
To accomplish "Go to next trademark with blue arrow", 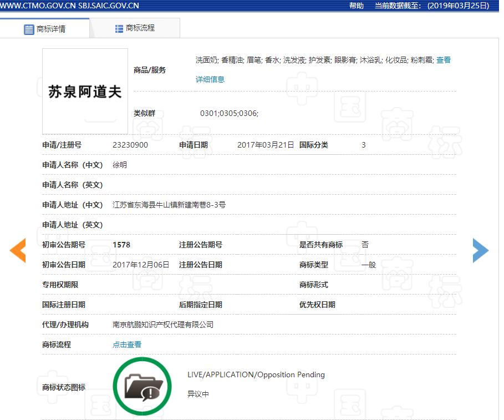I will [481, 251].
